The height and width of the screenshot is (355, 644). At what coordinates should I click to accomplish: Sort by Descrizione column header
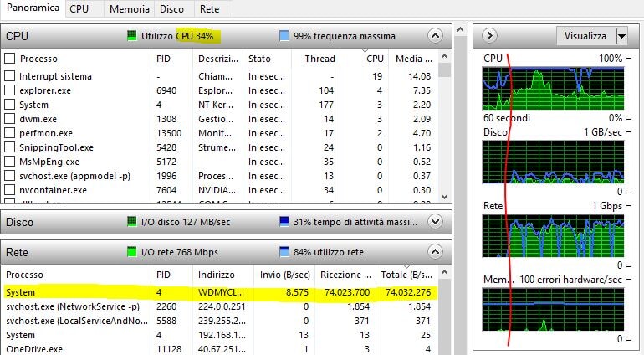pyautogui.click(x=217, y=59)
